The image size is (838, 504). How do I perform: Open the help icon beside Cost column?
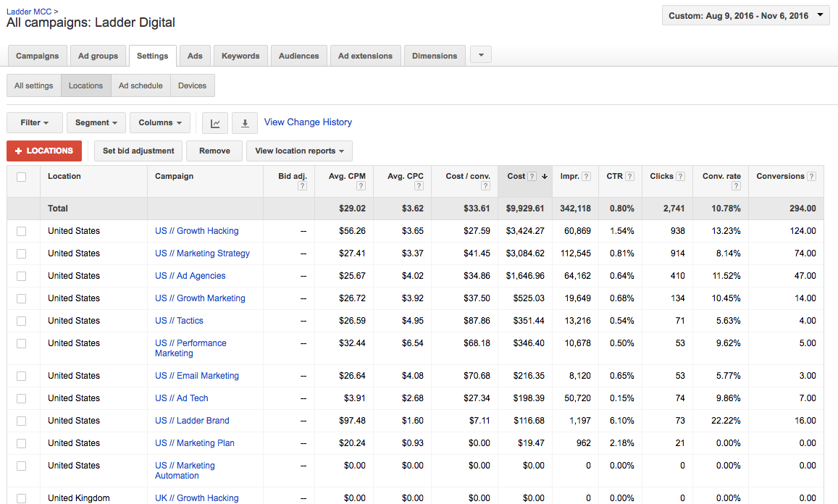(531, 176)
